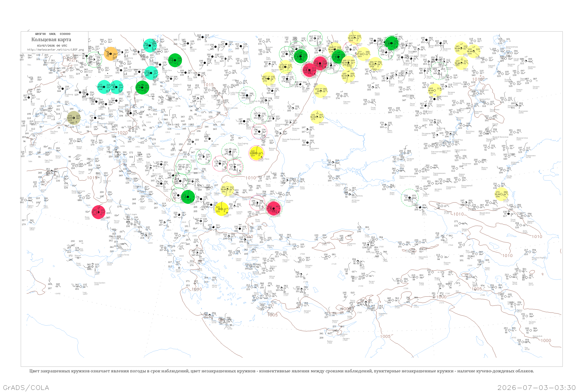Click the 'Monte Argentario' station label
Screen dimensions: 588x392
click(x=78, y=191)
